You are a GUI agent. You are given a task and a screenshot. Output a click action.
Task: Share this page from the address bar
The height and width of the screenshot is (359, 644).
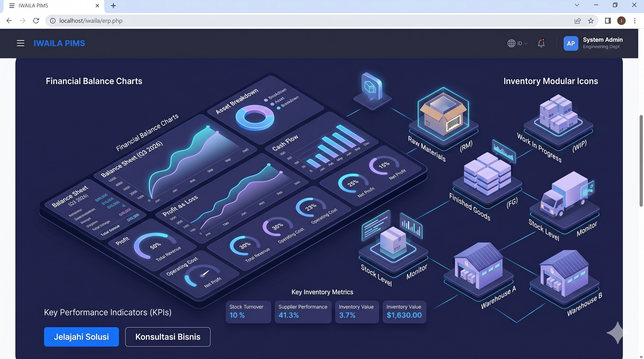(578, 21)
